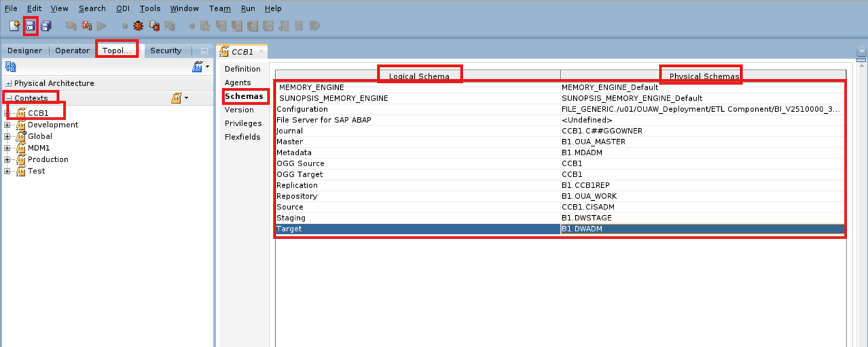Open the Tools menu
Viewport: 868px width, 347px height.
pos(150,8)
